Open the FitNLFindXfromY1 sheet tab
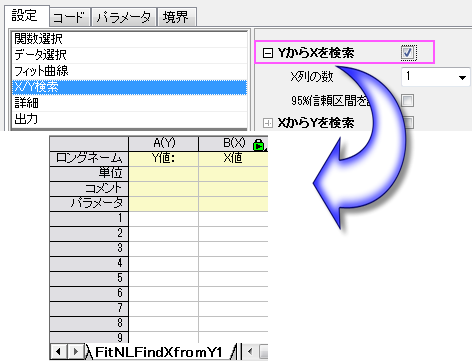This screenshot has height=363, width=472. click(159, 352)
